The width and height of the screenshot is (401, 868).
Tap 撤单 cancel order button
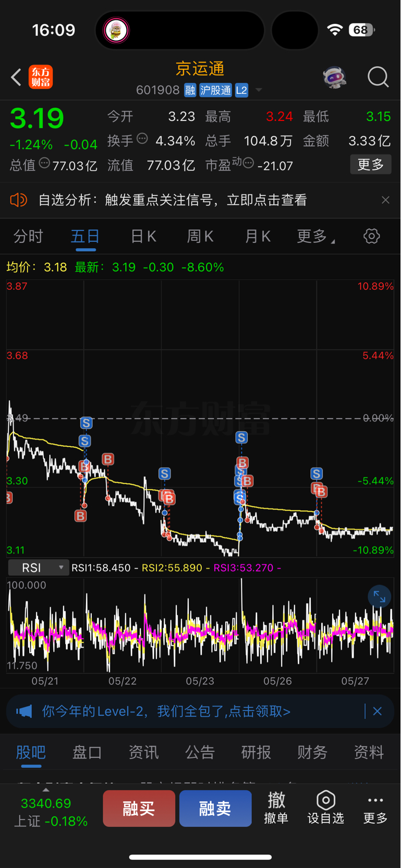pos(276,808)
